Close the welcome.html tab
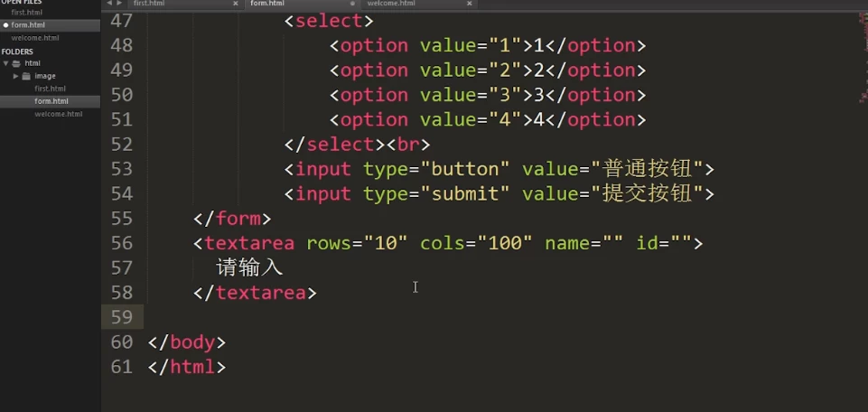This screenshot has width=868, height=412. (x=468, y=4)
